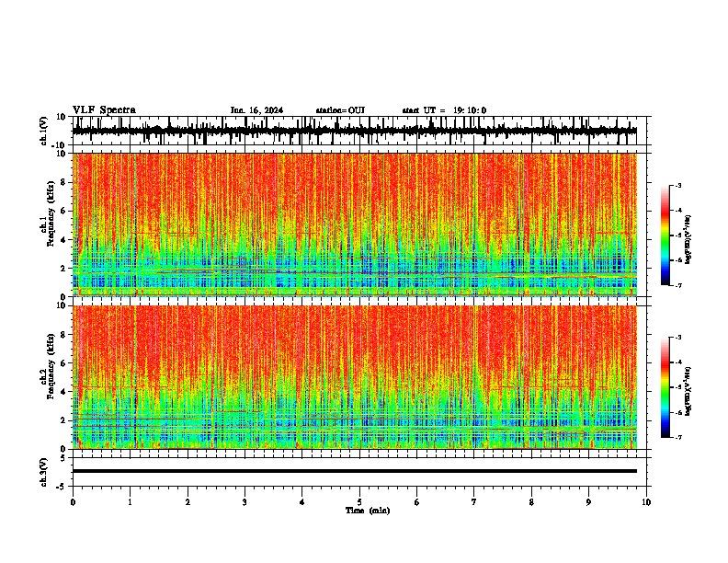Click the date label Jan. 16, 2024
The height and width of the screenshot is (563, 728).
coord(256,110)
